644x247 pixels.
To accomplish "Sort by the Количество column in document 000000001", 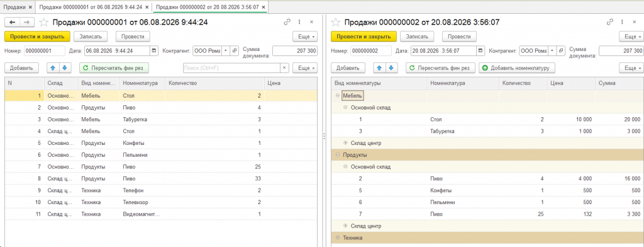I will 215,83.
